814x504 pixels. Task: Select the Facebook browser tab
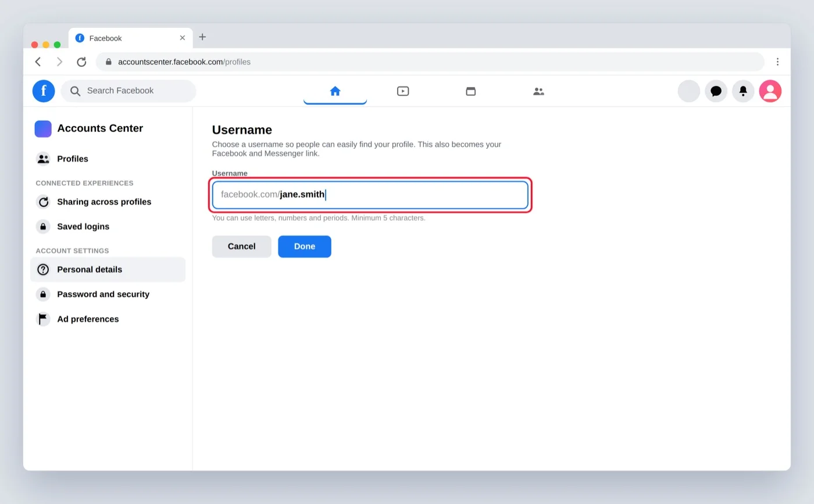pyautogui.click(x=130, y=38)
